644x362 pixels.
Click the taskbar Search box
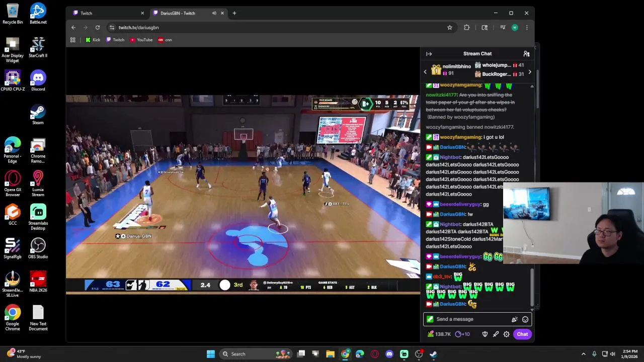click(257, 354)
